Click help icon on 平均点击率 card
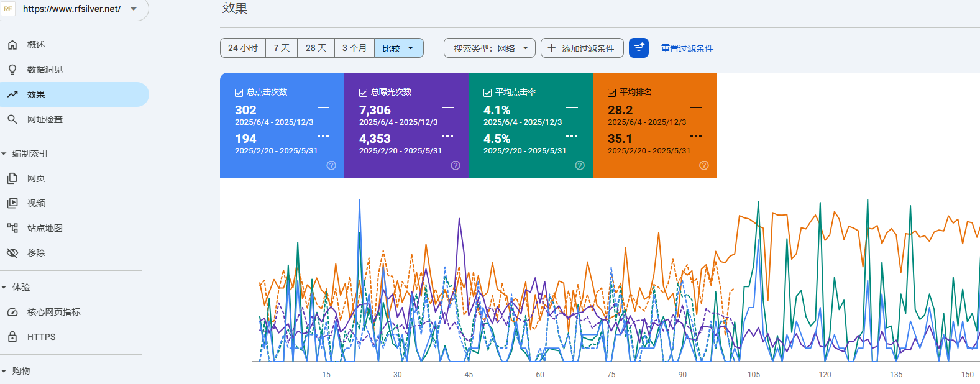Viewport: 980px width, 384px height. coord(580,165)
